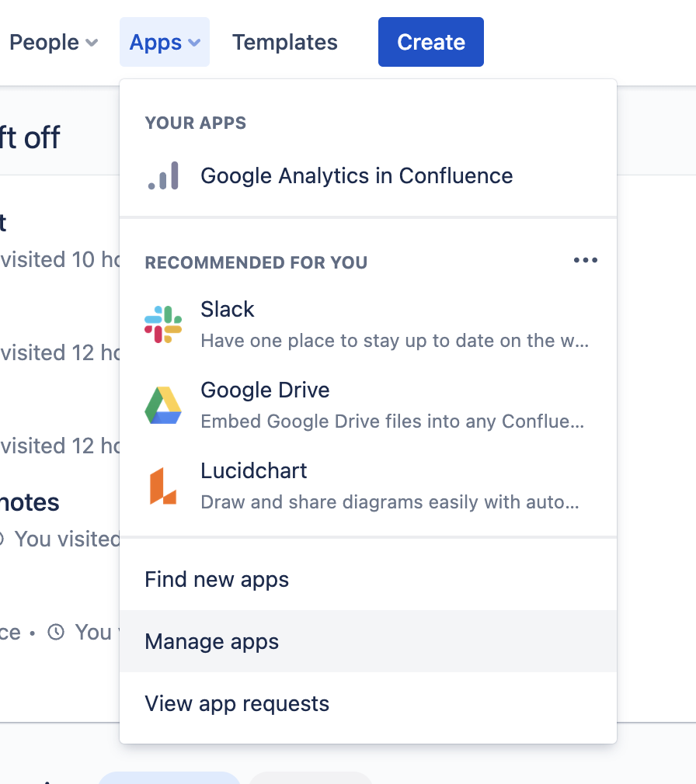This screenshot has height=784, width=696.
Task: Click the "Have one place to stay" description
Action: pyautogui.click(x=394, y=341)
